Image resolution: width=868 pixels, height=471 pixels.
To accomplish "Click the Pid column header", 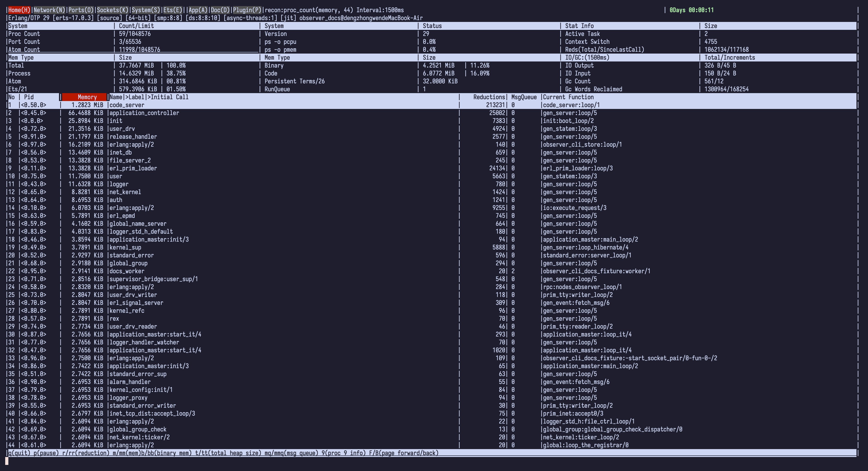I will [29, 97].
